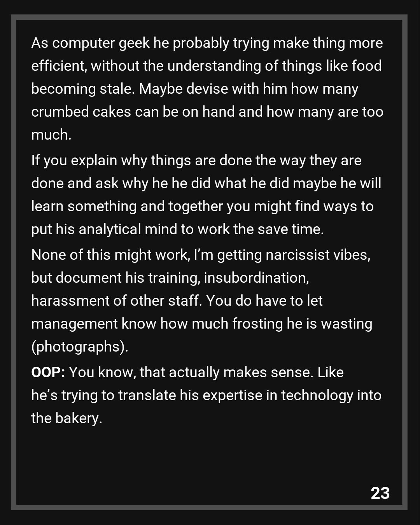Screen dimensions: 420x525
Task: Select the word 'efficient,' in first paragraph
Action: 59,66
